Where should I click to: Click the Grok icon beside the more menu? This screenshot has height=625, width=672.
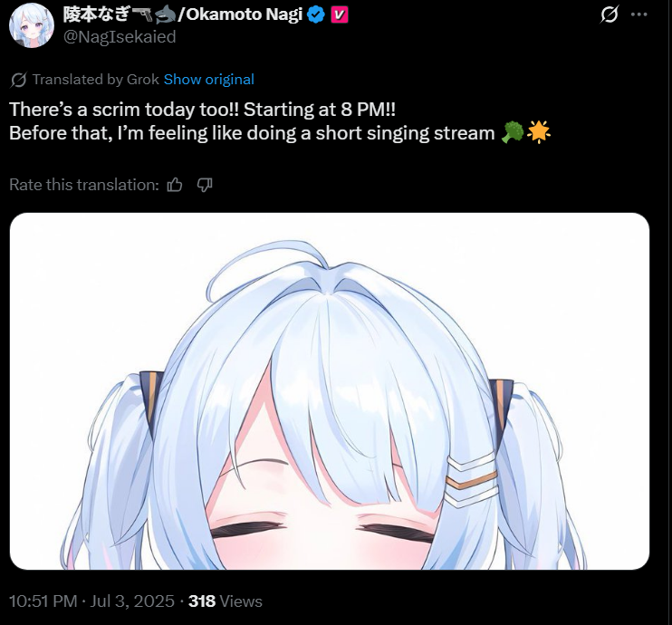(609, 14)
